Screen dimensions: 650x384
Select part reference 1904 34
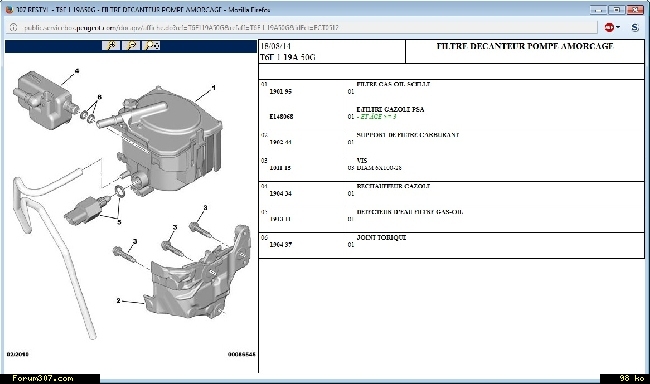pos(281,194)
